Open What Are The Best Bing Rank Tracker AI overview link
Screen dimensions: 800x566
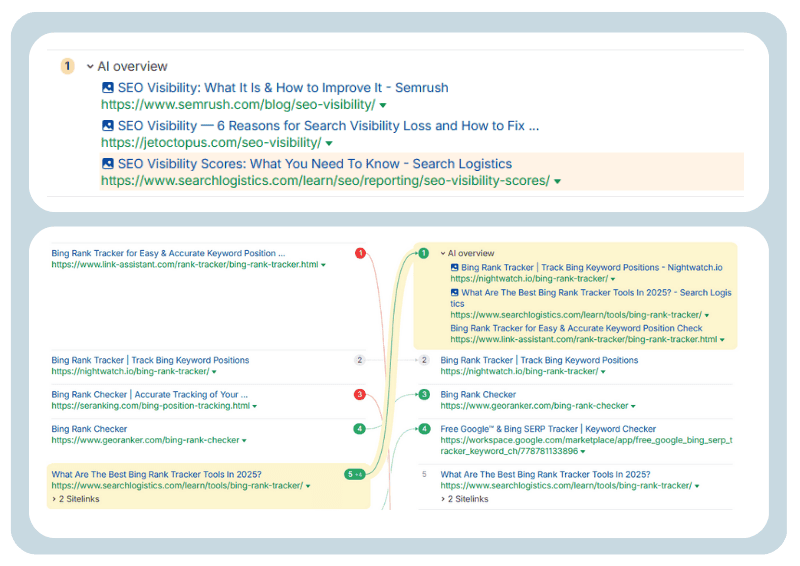click(591, 298)
